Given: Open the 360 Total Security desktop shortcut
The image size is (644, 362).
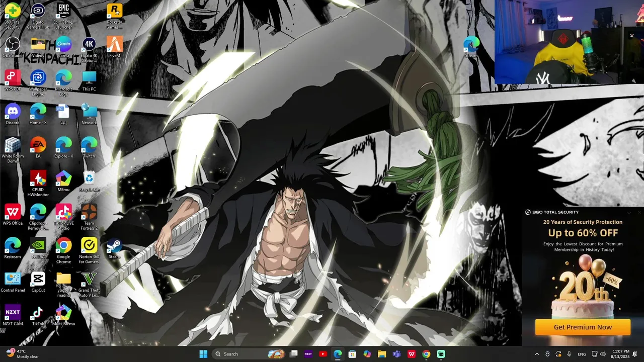Looking at the screenshot, I should (13, 16).
